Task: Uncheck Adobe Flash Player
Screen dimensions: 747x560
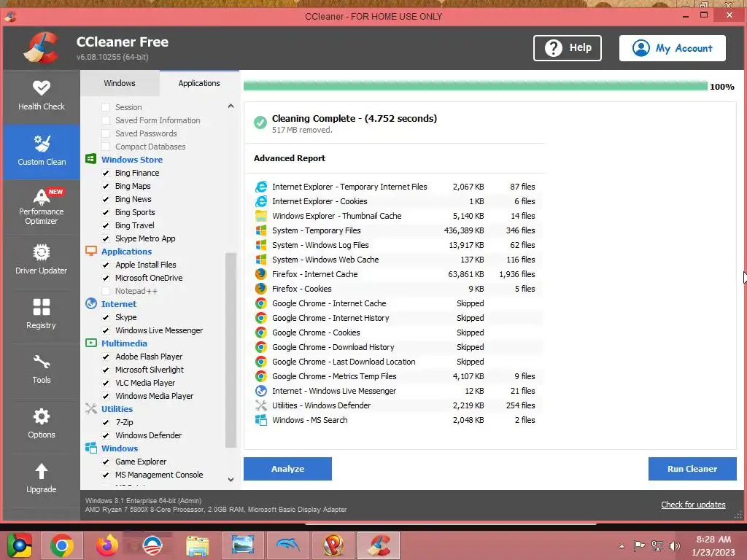Action: pos(106,357)
